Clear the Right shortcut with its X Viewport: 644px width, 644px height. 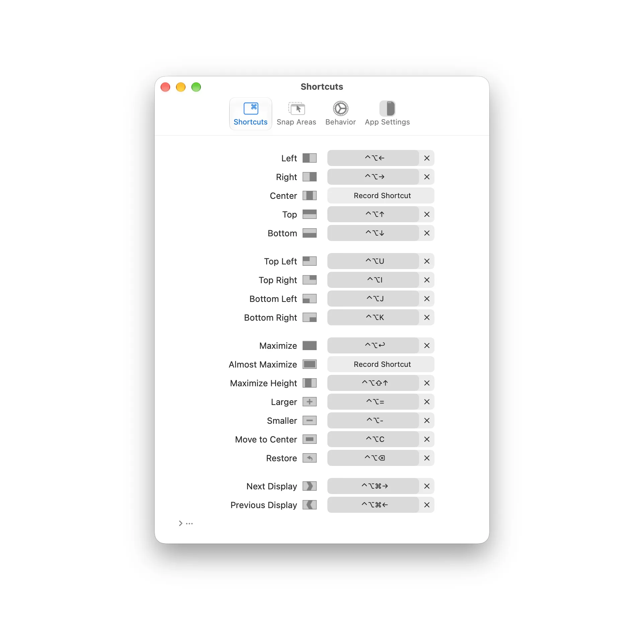click(x=427, y=177)
